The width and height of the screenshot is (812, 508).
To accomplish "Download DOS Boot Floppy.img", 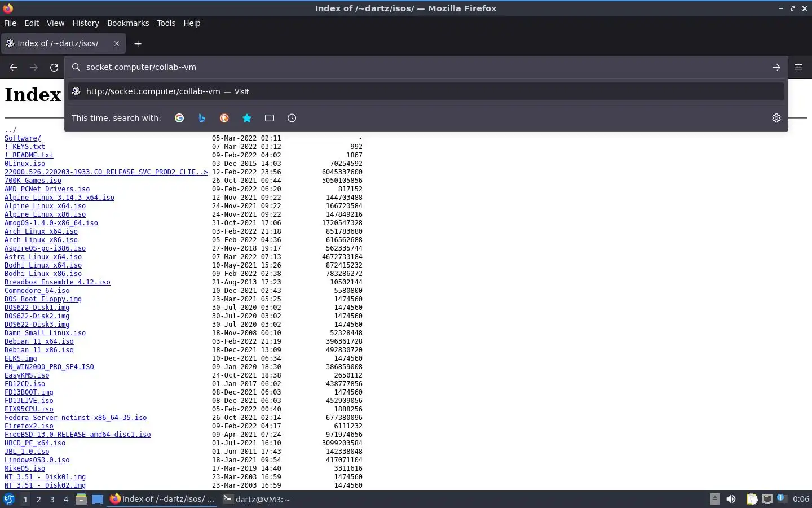I will point(43,299).
